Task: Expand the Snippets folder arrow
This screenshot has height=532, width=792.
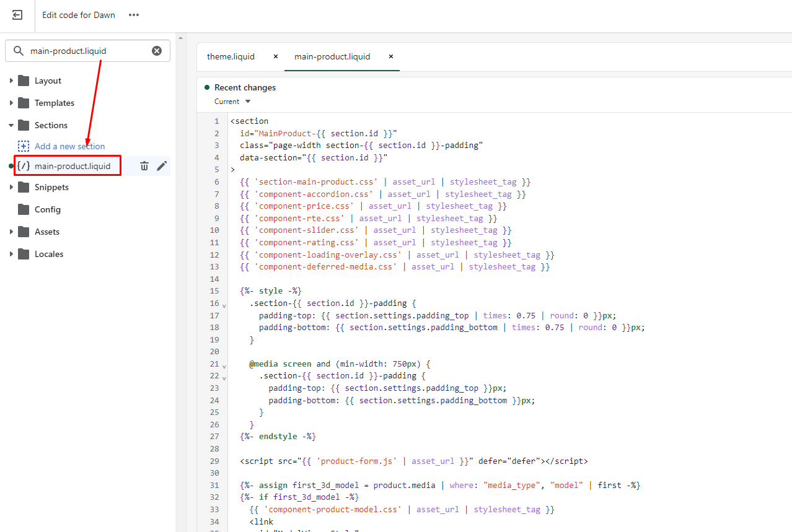Action: pyautogui.click(x=11, y=187)
